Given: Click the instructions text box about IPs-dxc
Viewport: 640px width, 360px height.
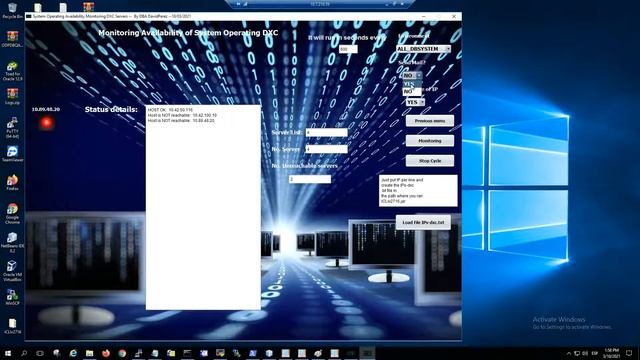Looking at the screenshot, I should coord(418,191).
